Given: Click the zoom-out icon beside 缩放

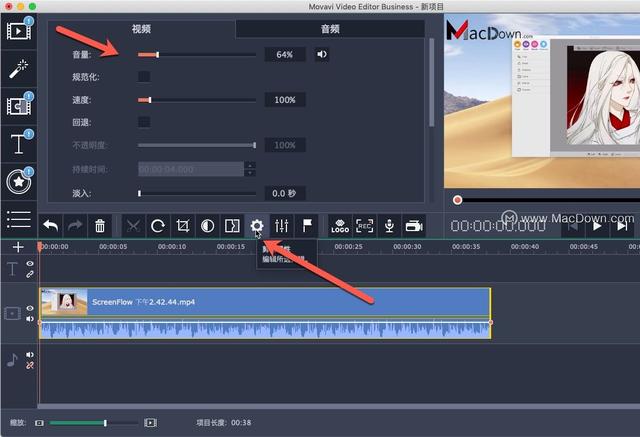Looking at the screenshot, I should pos(39,423).
